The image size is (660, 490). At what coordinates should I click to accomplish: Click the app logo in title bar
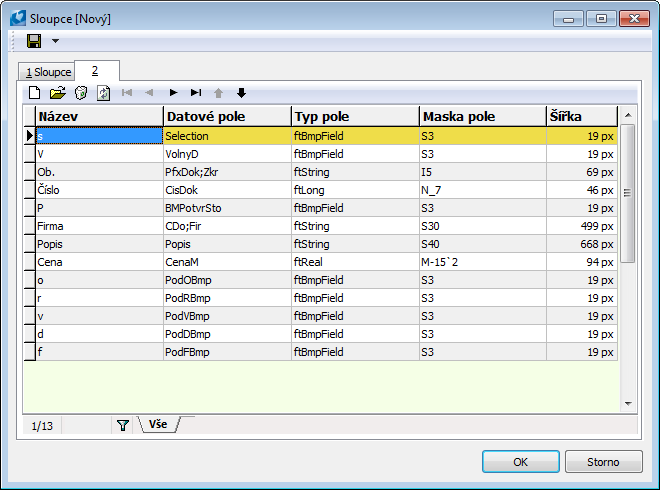pos(18,19)
